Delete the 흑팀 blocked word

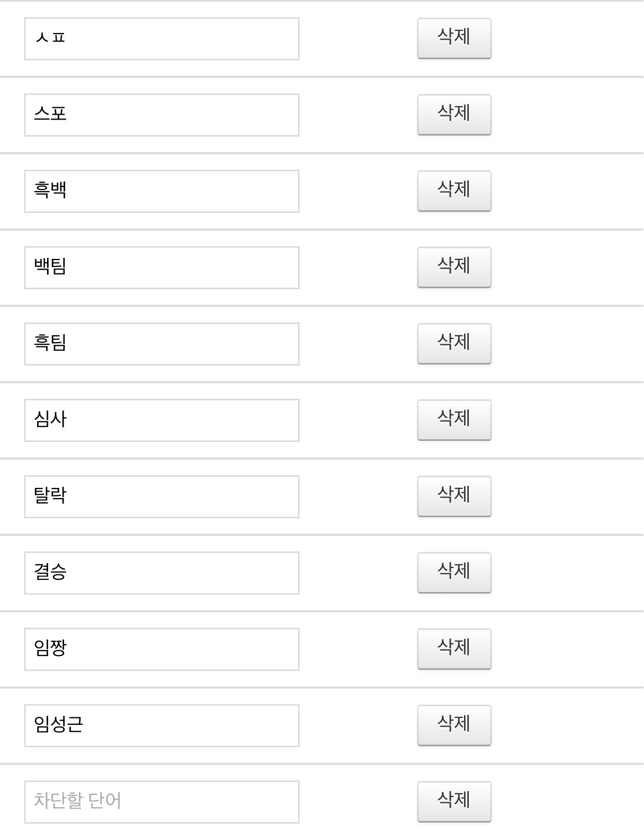click(x=454, y=344)
